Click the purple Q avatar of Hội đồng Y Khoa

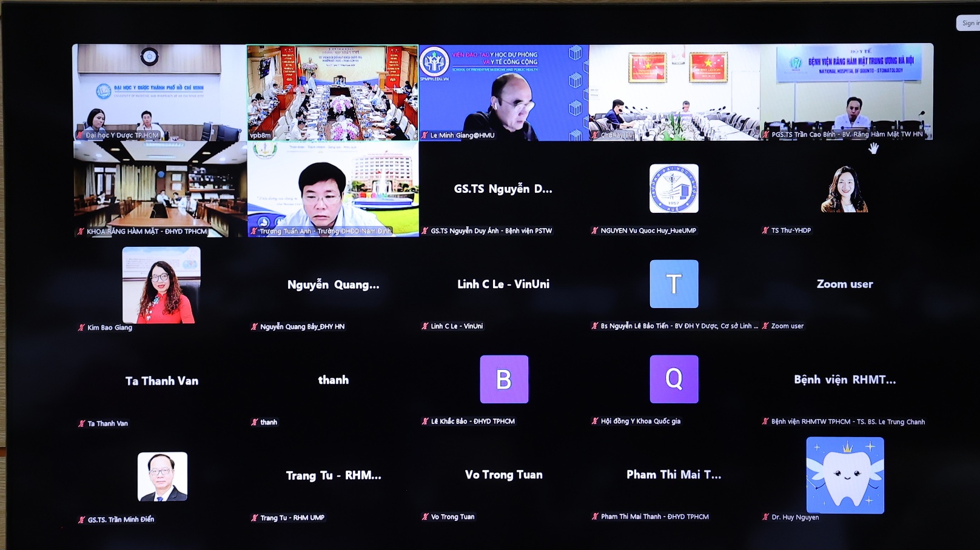674,379
